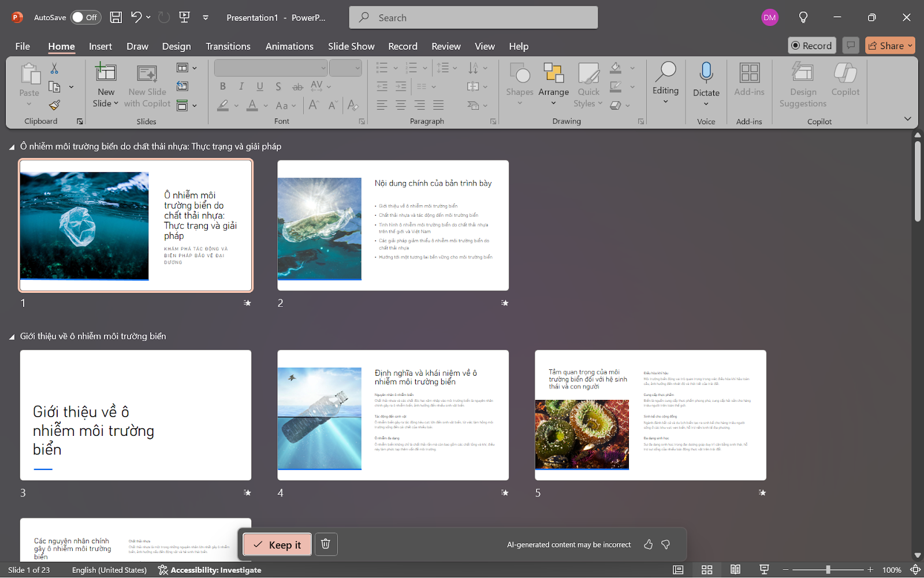Expand the Share button dropdown

(910, 46)
